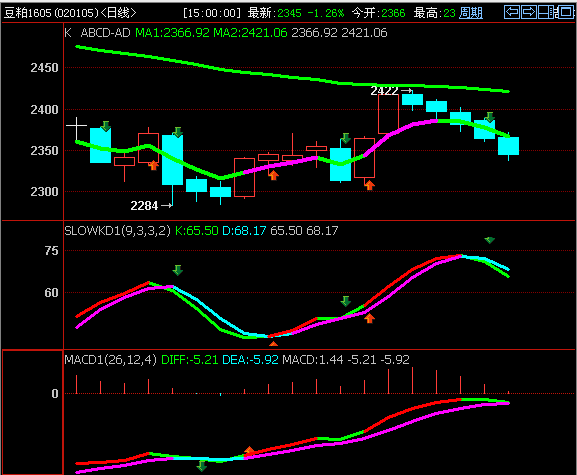Click orange buy arrow below 2284 rally candle
Viewport: 577px width, 475px height.
(x=273, y=175)
